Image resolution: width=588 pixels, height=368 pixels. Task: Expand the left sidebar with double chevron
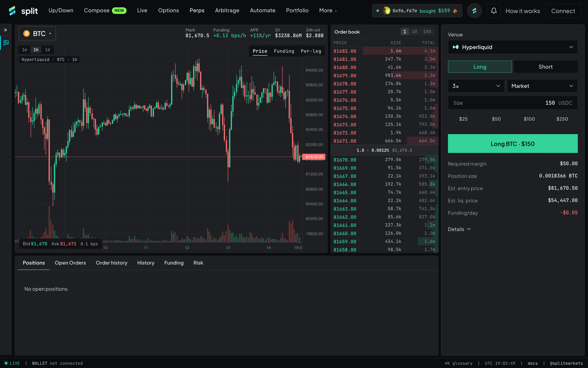tap(6, 30)
